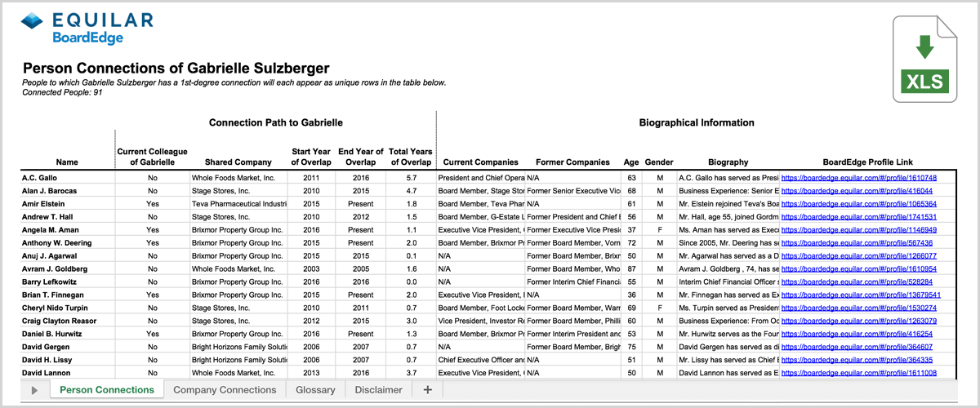Select former company cell in Anthony Deering row
980x408 pixels.
point(572,242)
